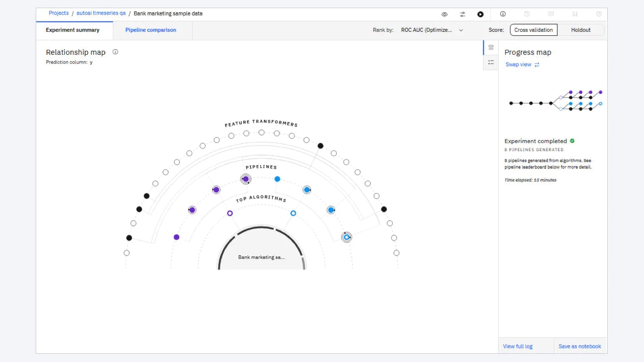The width and height of the screenshot is (644, 362).
Task: Select the Holdout score option
Action: 581,29
